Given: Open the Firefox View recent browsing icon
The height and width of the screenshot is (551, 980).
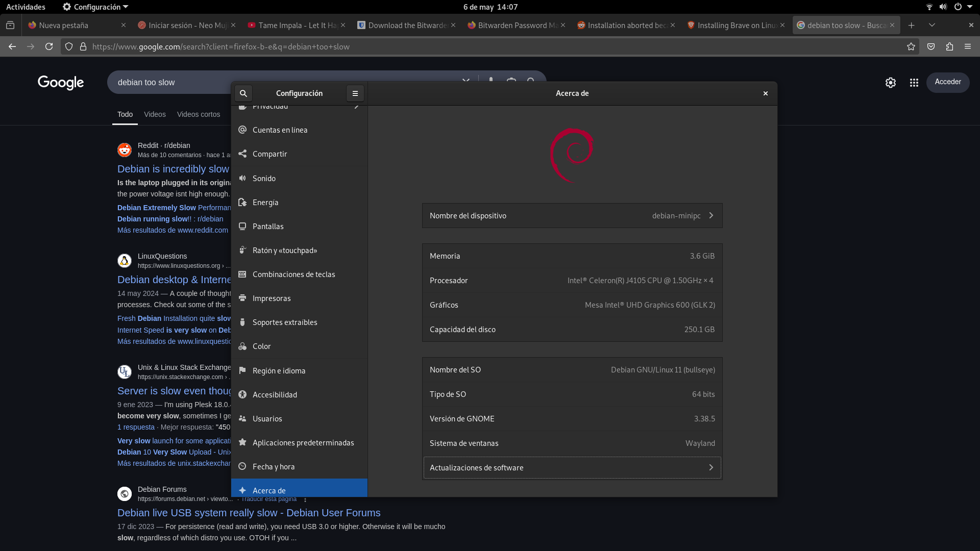Looking at the screenshot, I should (x=10, y=25).
